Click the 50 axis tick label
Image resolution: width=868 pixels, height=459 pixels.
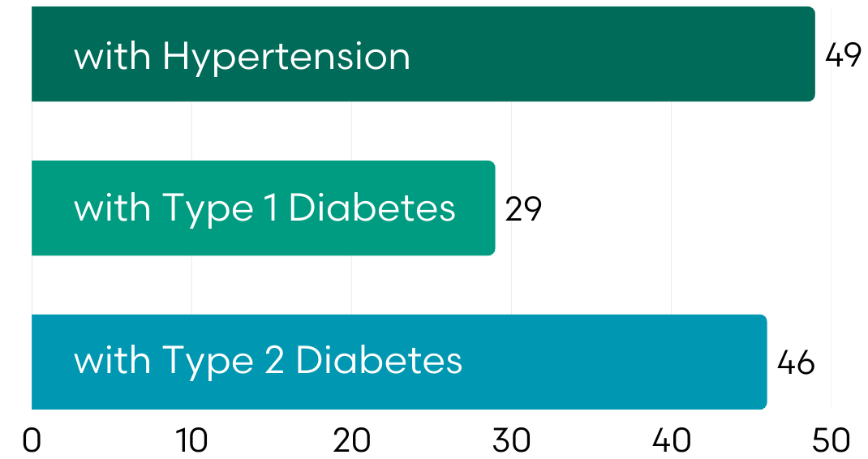831,440
